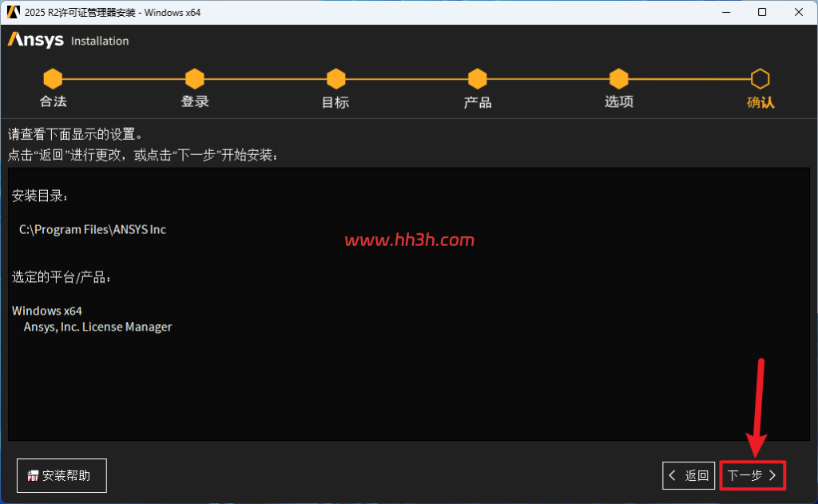Start installation with 下一步 button

[752, 475]
